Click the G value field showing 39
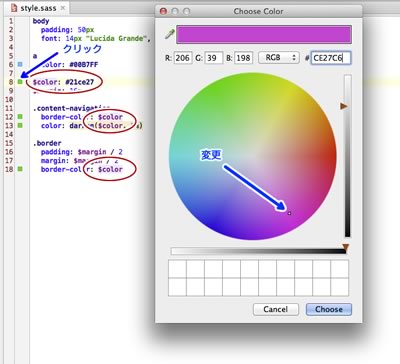The image size is (400, 364). point(214,58)
